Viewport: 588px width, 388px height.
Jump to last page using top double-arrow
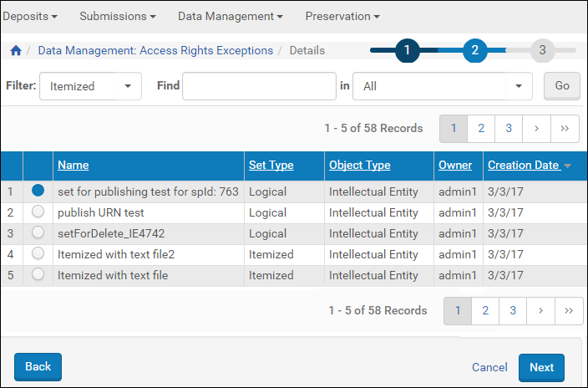tap(565, 128)
